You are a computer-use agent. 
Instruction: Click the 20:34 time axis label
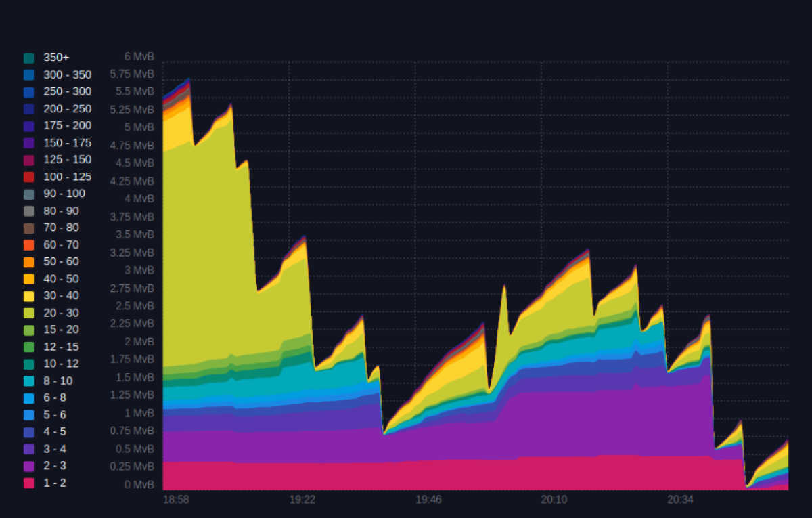click(x=680, y=500)
